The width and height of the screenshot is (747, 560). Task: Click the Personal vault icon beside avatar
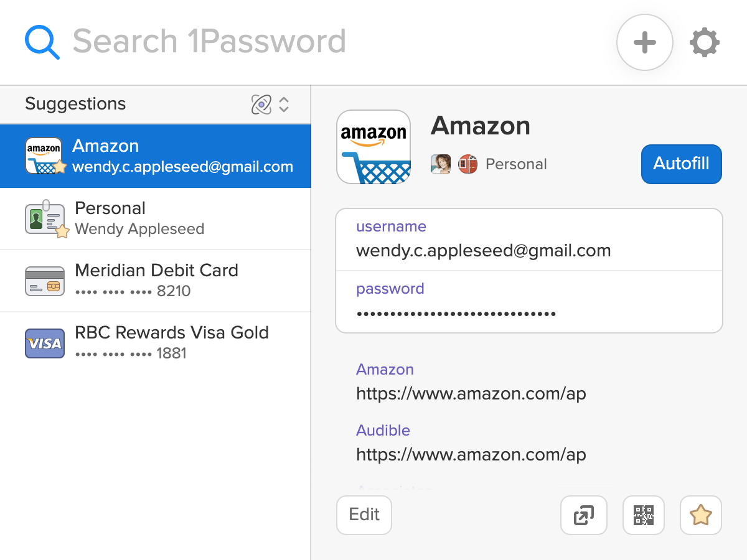(468, 164)
